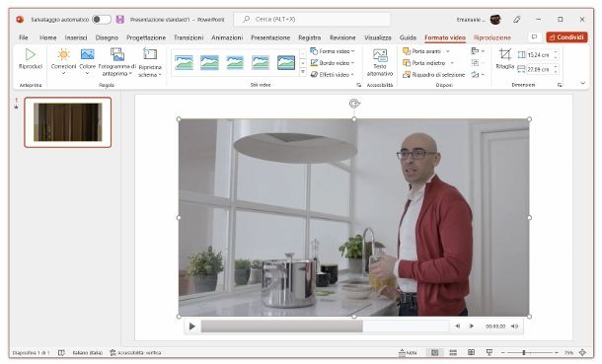Viewport: 602px width, 364px height.
Task: Play the video in the control bar
Action: (x=192, y=327)
